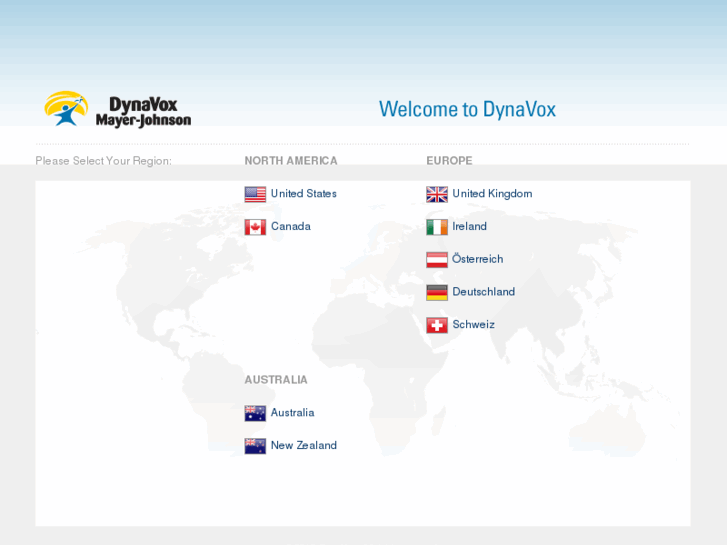Click the United Kingdom flag icon
The width and height of the screenshot is (727, 545).
pyautogui.click(x=437, y=194)
